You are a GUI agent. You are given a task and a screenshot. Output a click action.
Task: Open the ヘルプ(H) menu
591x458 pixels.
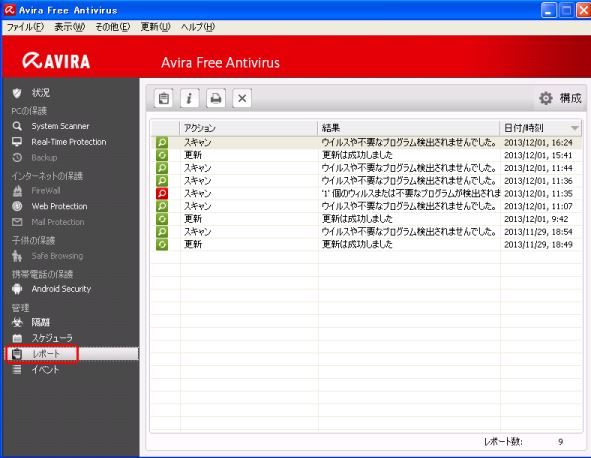[198, 27]
